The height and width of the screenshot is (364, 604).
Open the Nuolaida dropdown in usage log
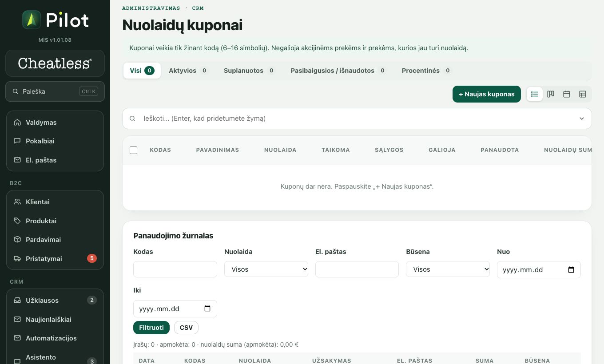coord(266,269)
